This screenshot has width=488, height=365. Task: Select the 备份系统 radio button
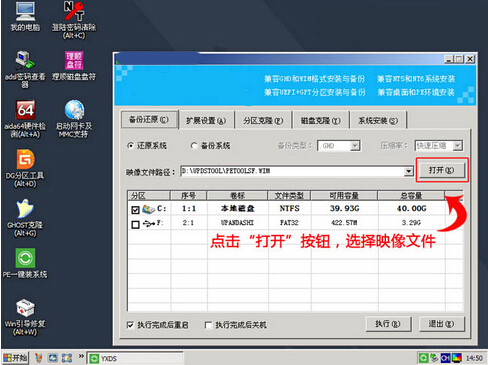pos(194,146)
